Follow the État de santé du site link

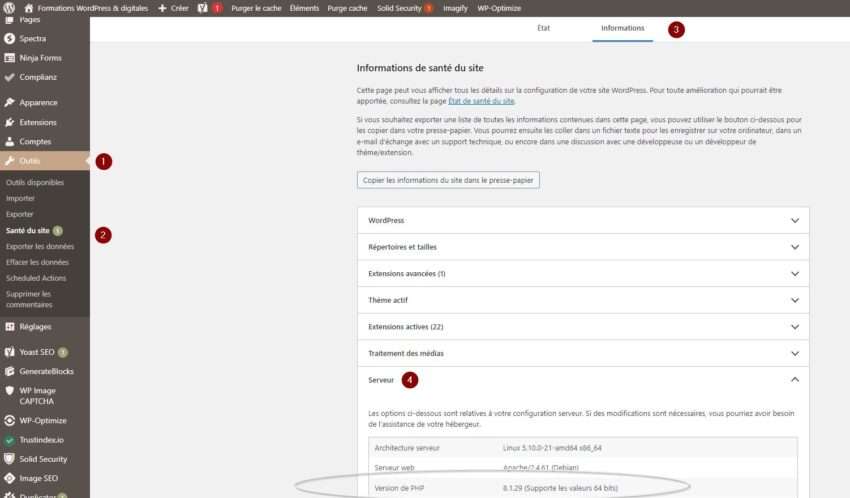point(481,101)
